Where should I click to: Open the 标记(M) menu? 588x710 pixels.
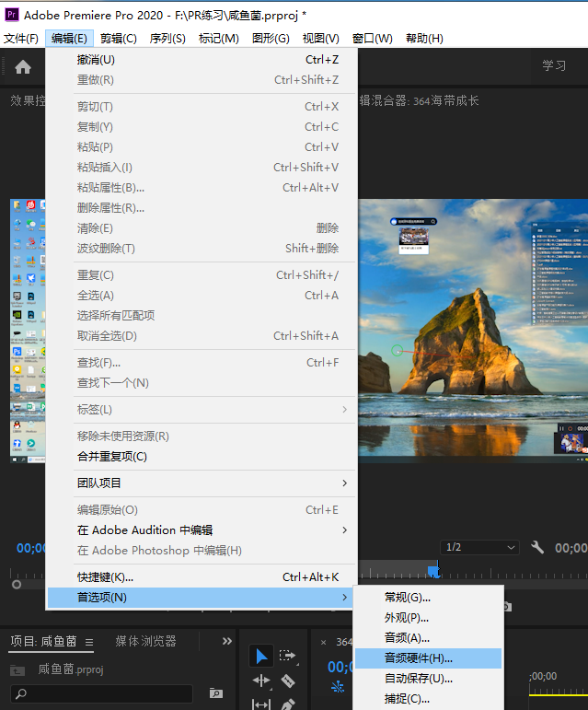[218, 39]
